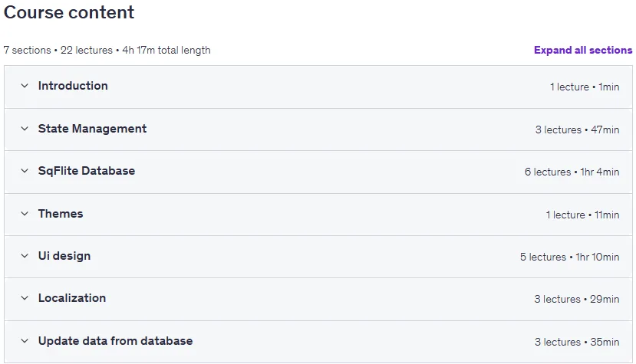Select the Themes section title

(61, 214)
